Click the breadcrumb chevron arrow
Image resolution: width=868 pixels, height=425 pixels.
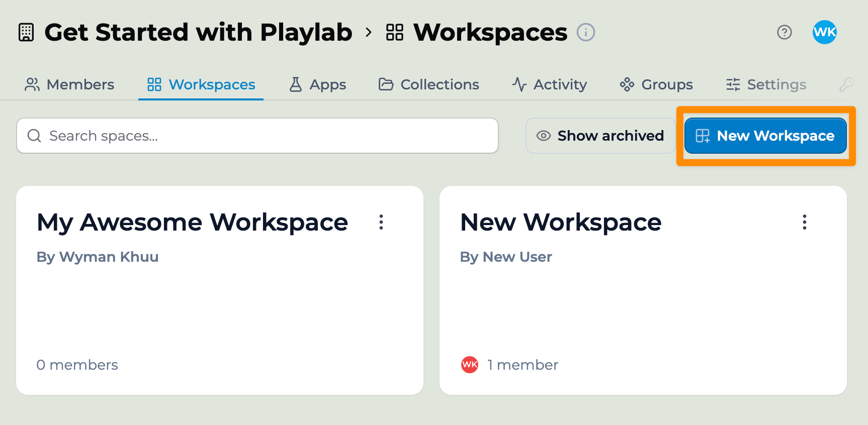click(369, 32)
